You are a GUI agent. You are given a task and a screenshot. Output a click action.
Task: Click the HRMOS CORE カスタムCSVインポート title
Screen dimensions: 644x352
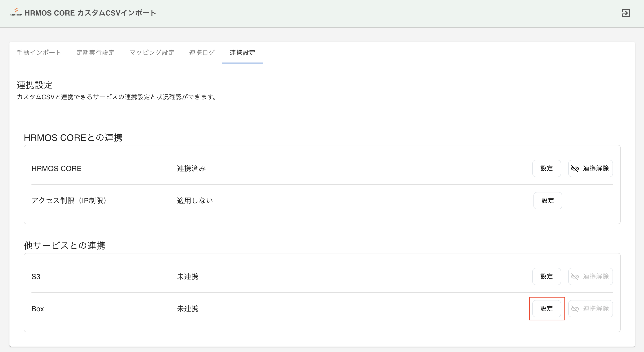(x=90, y=13)
